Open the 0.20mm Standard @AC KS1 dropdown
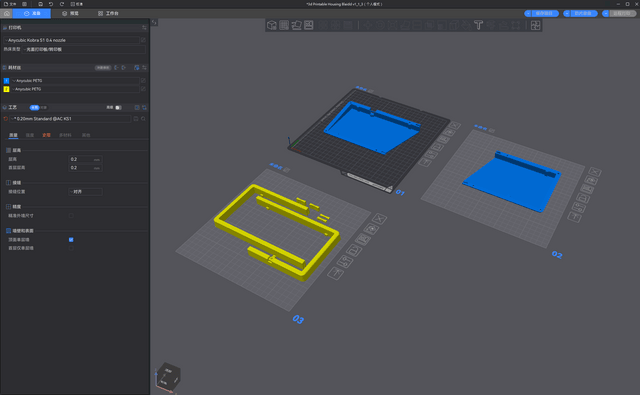The image size is (640, 395). click(71, 119)
